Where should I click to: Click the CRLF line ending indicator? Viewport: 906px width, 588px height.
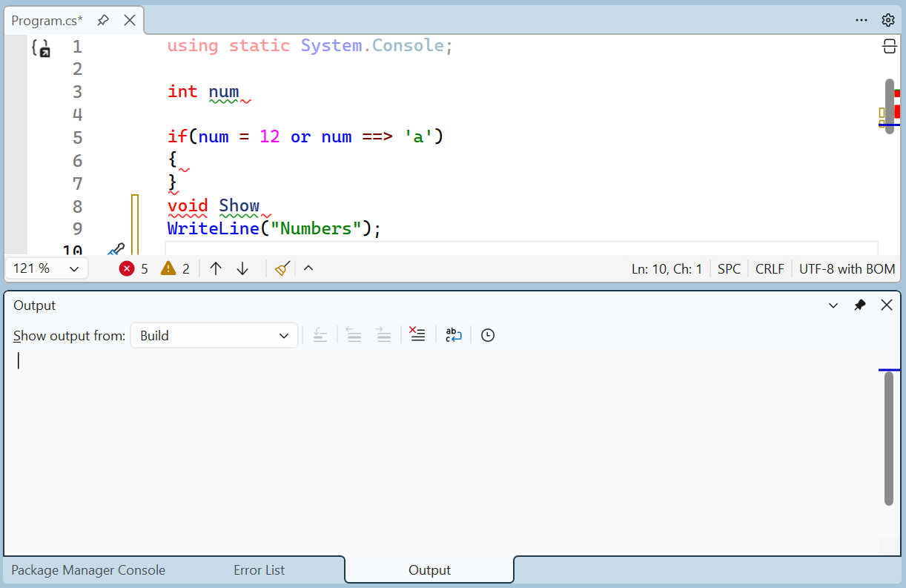pos(770,269)
